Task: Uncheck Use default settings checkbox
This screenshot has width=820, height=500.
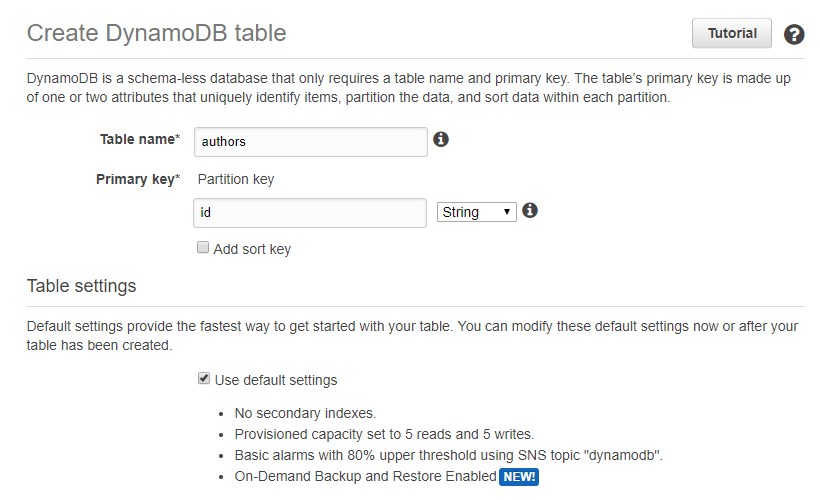Action: click(x=204, y=378)
